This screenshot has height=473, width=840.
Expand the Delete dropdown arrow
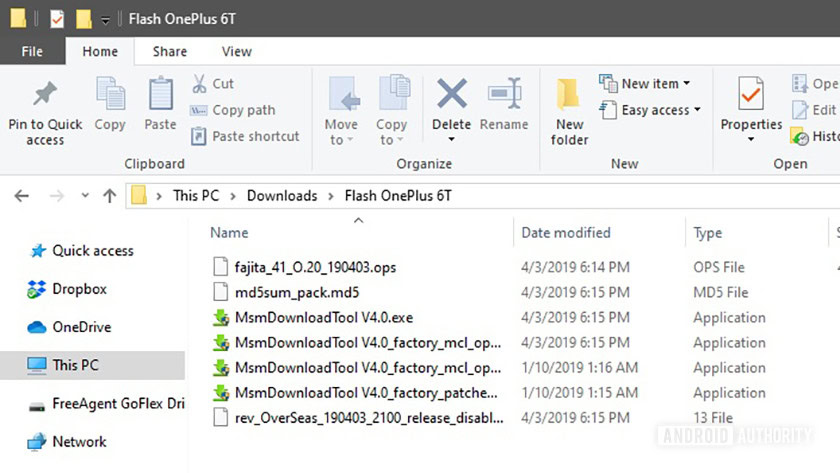tap(451, 139)
